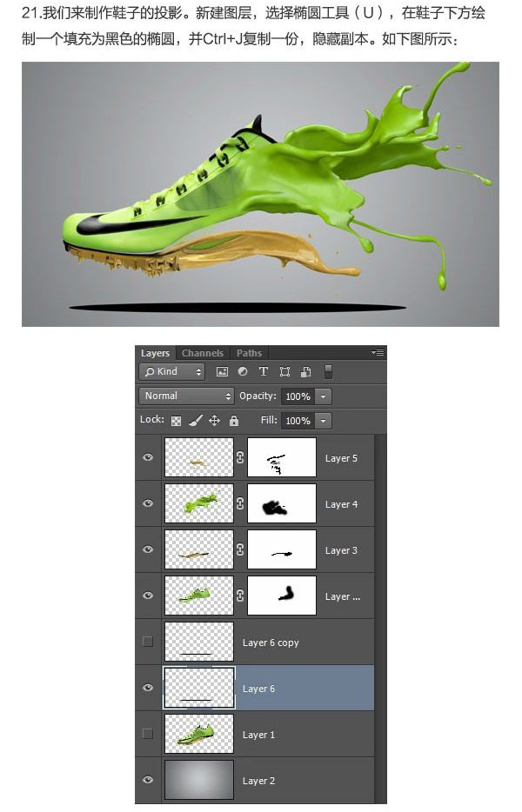Screen dimensions: 522x812
Task: Click mask link icon of truncated Layer row
Action: [x=240, y=596]
